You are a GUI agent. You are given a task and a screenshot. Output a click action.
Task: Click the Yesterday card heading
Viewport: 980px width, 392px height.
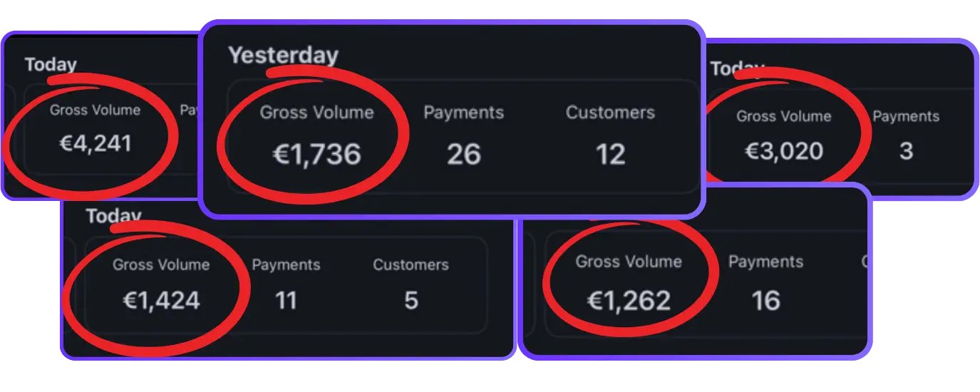click(283, 55)
